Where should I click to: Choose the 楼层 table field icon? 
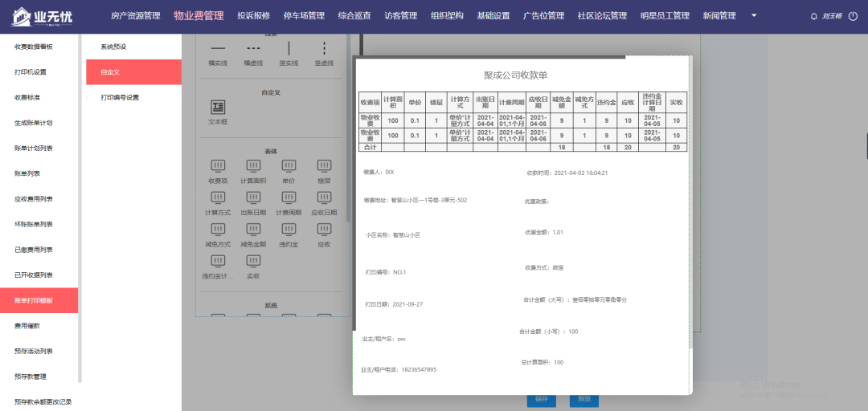tap(324, 165)
